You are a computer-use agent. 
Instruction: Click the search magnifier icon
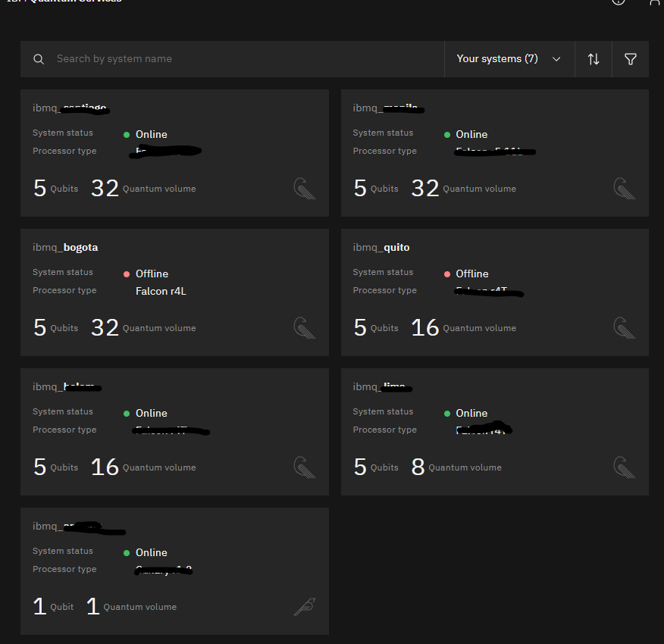tap(39, 59)
